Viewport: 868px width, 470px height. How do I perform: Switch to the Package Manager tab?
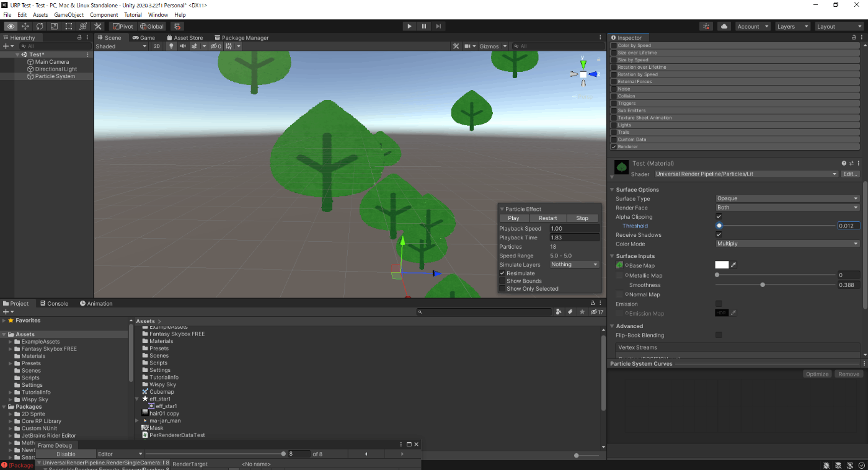click(x=241, y=37)
